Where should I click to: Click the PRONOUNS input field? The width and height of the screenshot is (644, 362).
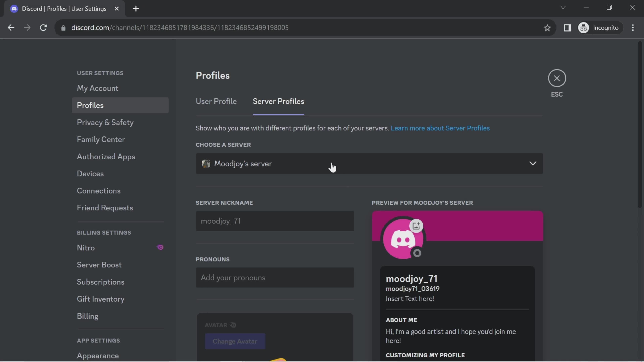pos(275,278)
